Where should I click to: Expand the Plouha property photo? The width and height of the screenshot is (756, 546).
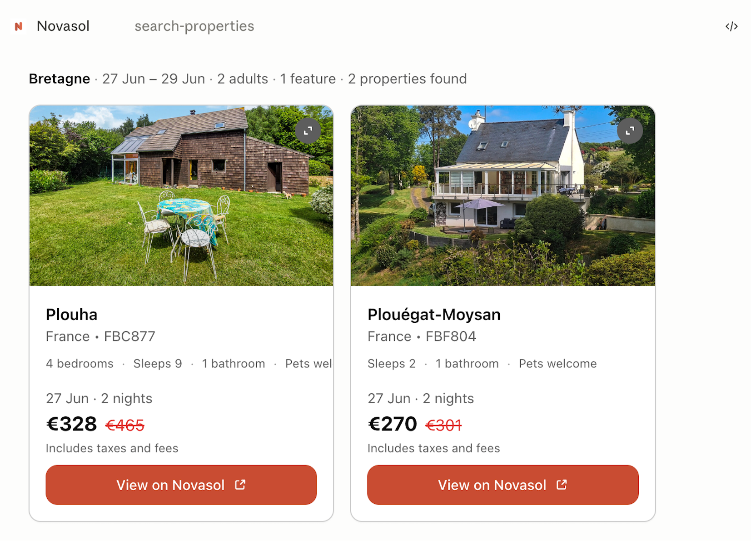point(308,131)
